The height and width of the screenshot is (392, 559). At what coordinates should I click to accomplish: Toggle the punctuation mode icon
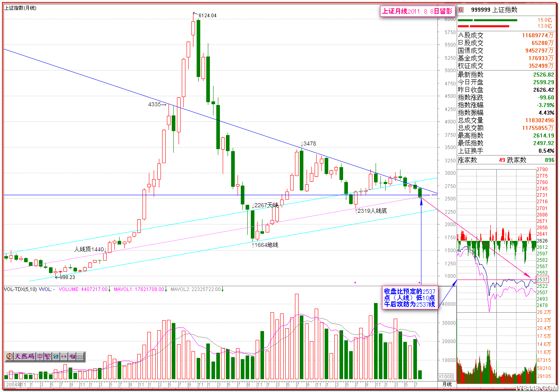click(x=64, y=356)
